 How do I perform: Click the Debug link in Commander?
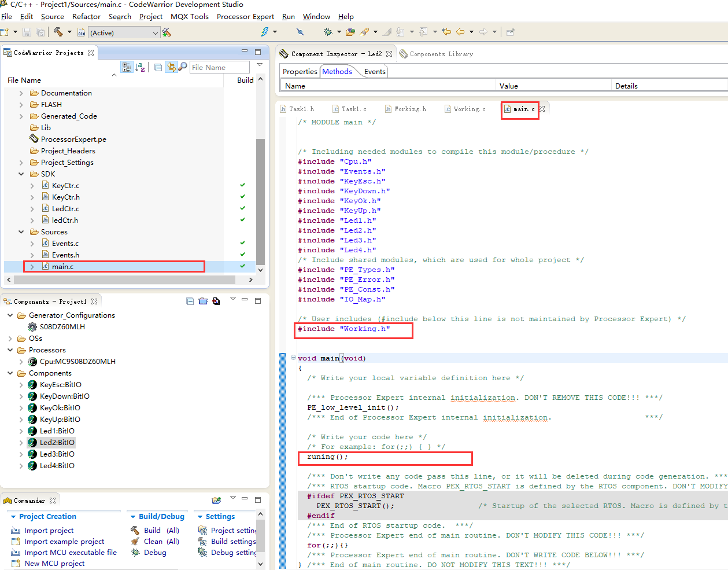coord(155,553)
